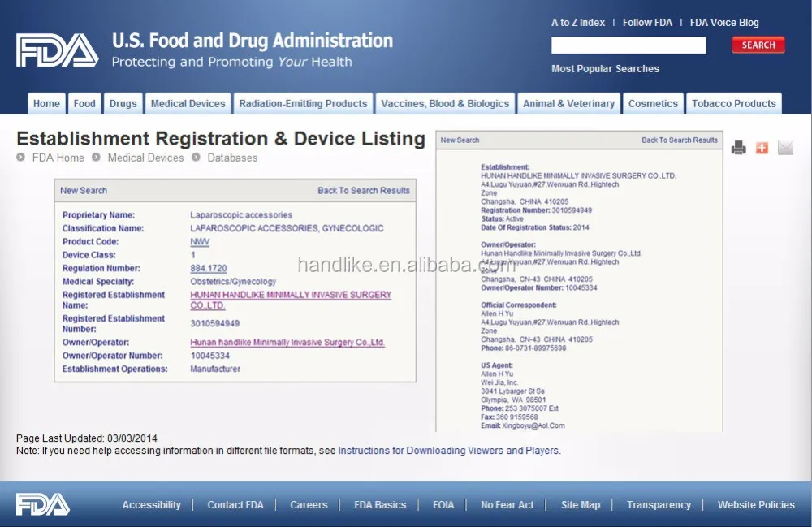Open the A to Z Index link
Viewport: 812px width, 527px height.
578,23
